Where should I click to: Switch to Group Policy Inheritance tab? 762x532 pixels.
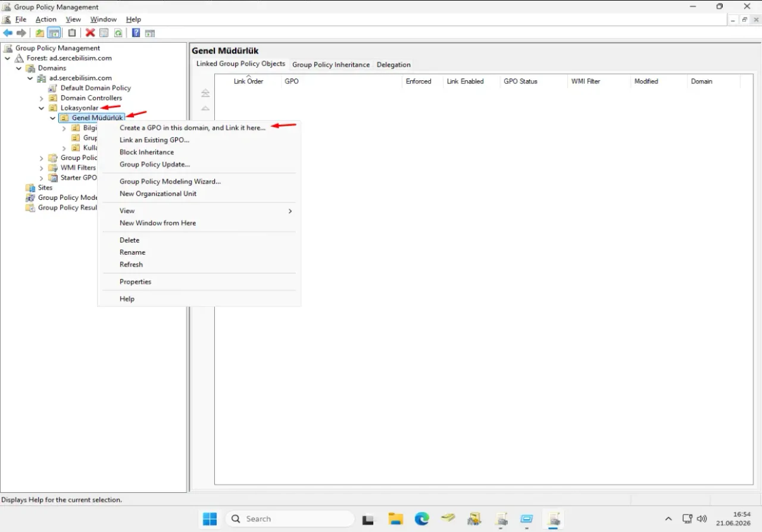coord(331,65)
